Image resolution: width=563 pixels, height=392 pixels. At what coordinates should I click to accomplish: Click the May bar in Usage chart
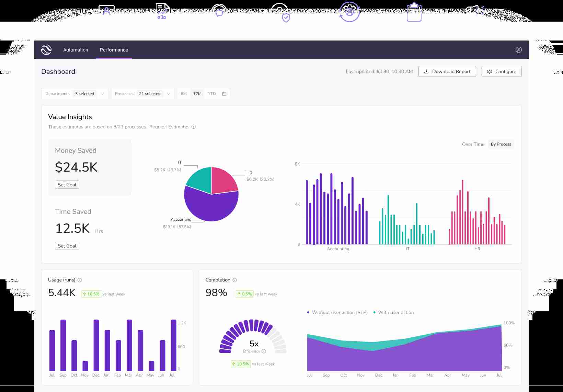(x=151, y=366)
